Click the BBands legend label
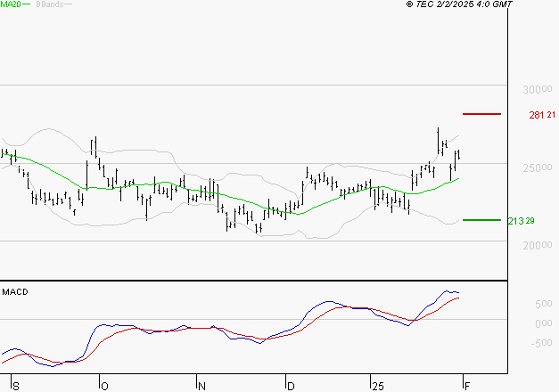Screen dimensions: 559x392 pyautogui.click(x=50, y=4)
